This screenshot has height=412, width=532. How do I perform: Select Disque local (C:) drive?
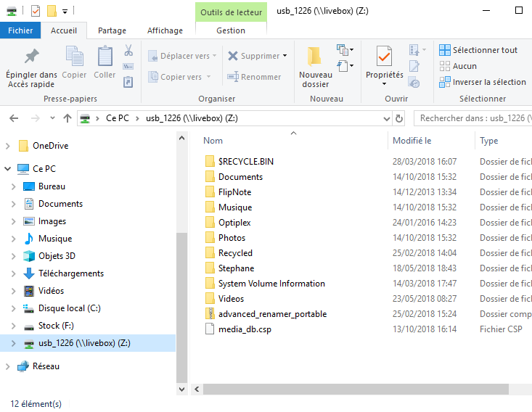tap(69, 308)
